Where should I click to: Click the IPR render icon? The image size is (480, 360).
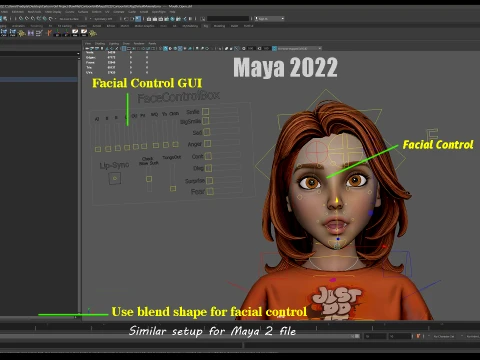pos(160,19)
